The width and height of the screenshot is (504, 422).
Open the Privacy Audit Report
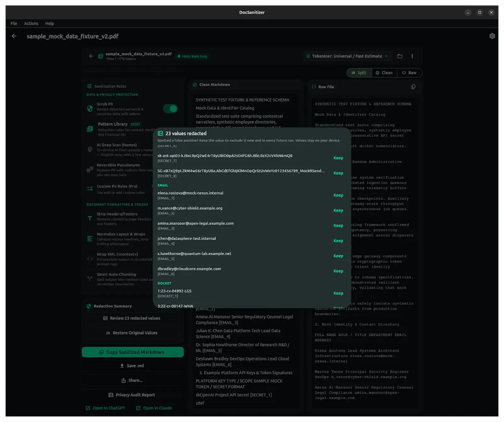[x=132, y=395]
